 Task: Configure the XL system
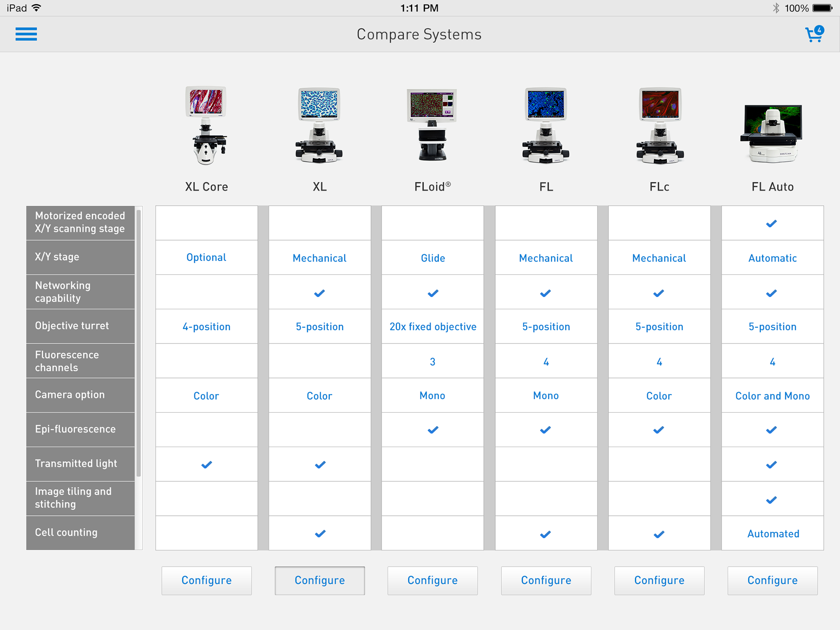pyautogui.click(x=320, y=581)
